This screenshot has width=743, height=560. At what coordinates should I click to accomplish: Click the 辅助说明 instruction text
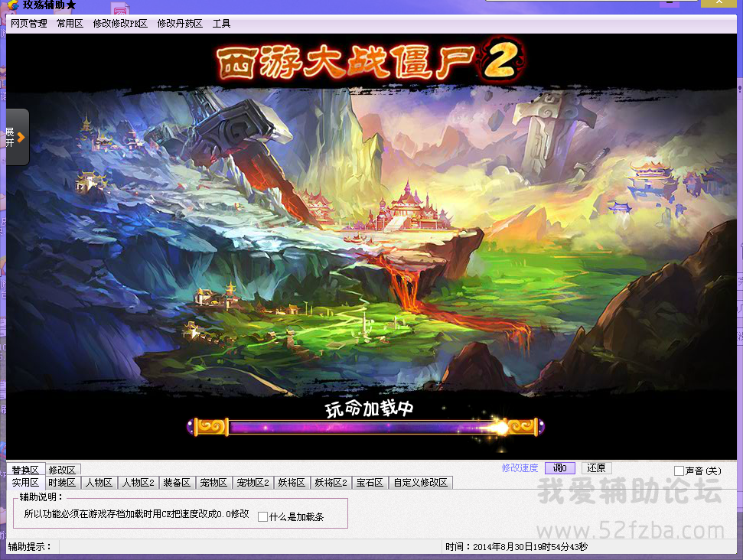tap(136, 514)
